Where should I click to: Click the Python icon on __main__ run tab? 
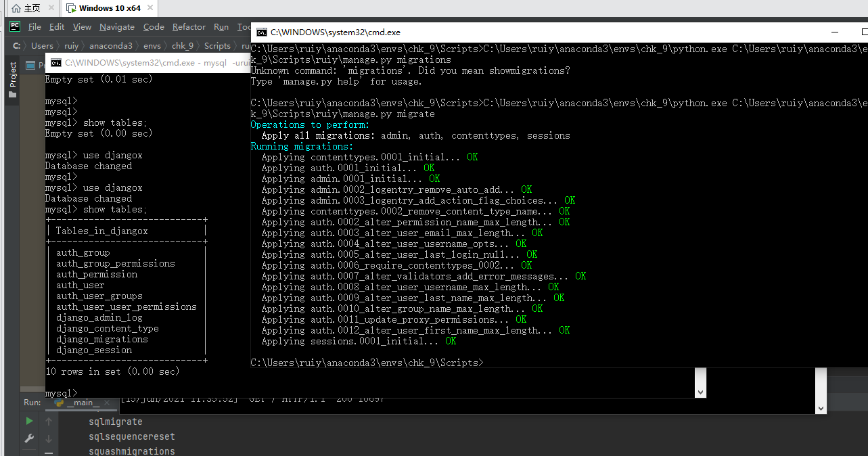tap(59, 403)
